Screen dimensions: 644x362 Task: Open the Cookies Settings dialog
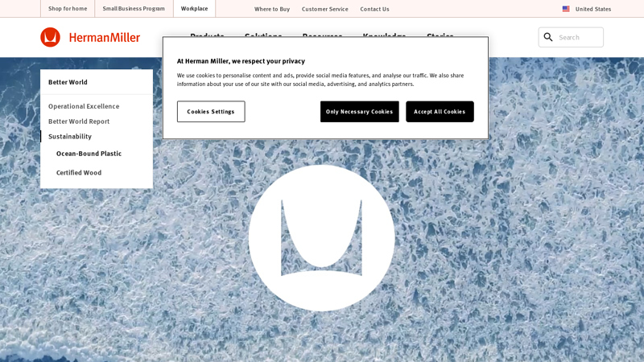[211, 112]
